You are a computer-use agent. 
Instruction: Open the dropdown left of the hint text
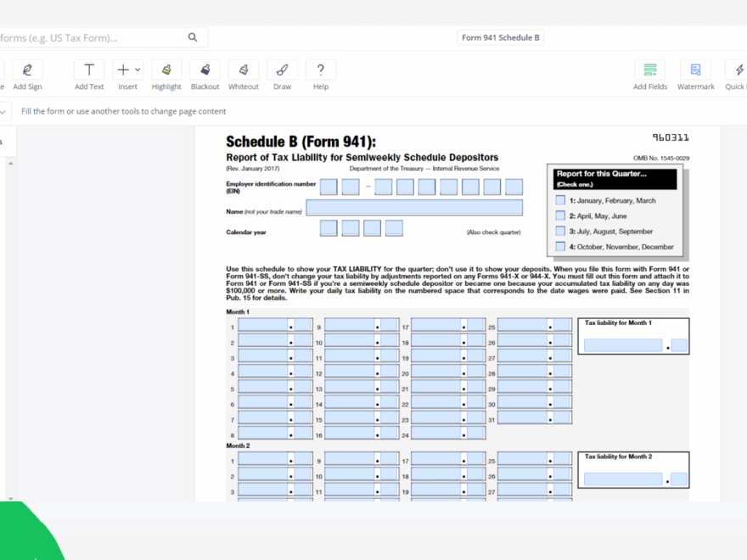click(x=3, y=111)
